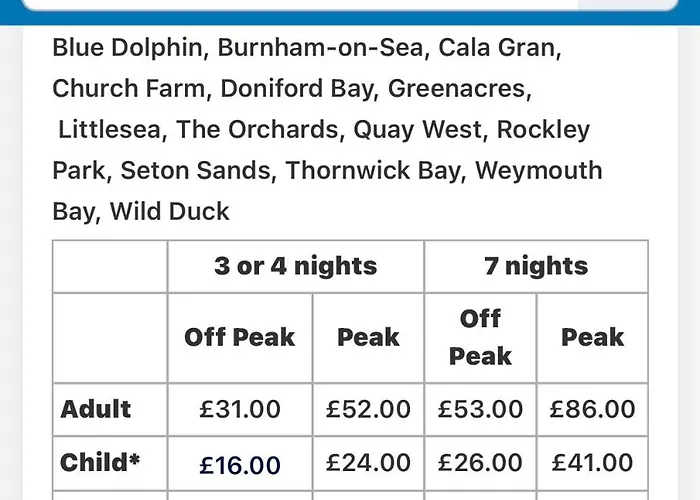This screenshot has width=700, height=500.
Task: Select the Adult row label
Action: [x=96, y=409]
